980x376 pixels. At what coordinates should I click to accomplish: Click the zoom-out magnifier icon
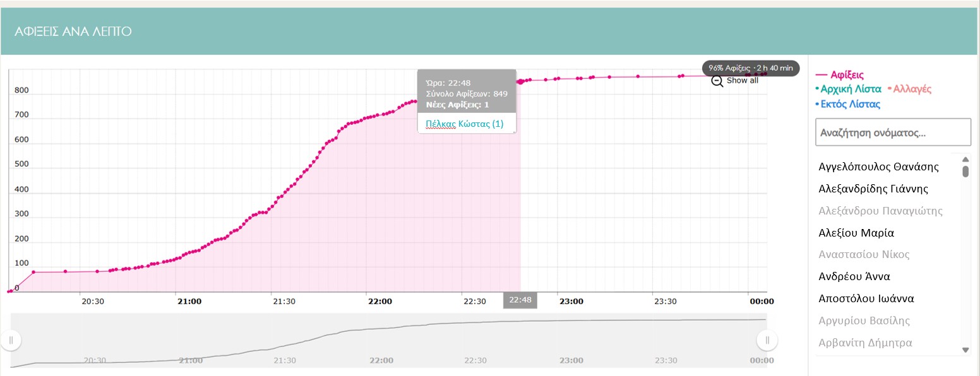[x=717, y=81]
